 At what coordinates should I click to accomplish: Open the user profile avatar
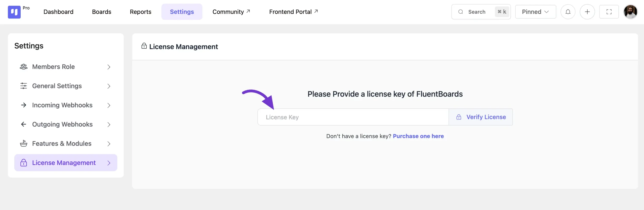(630, 12)
